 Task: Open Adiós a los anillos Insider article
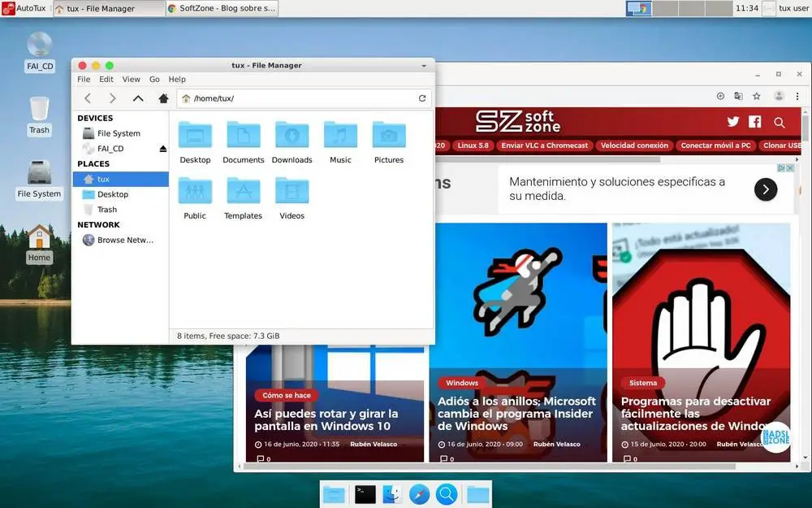click(x=516, y=414)
